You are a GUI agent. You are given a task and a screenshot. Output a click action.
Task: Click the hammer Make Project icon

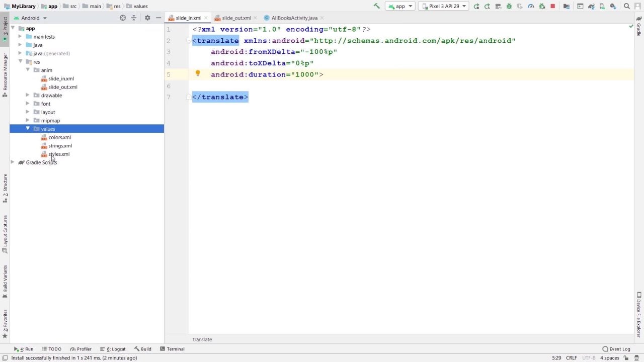pyautogui.click(x=376, y=7)
